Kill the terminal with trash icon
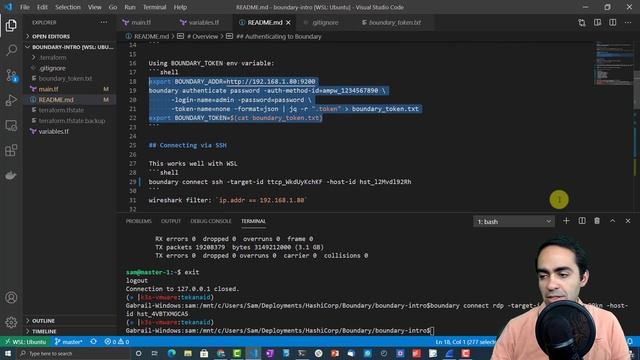Image resolution: width=640 pixels, height=360 pixels. point(597,221)
